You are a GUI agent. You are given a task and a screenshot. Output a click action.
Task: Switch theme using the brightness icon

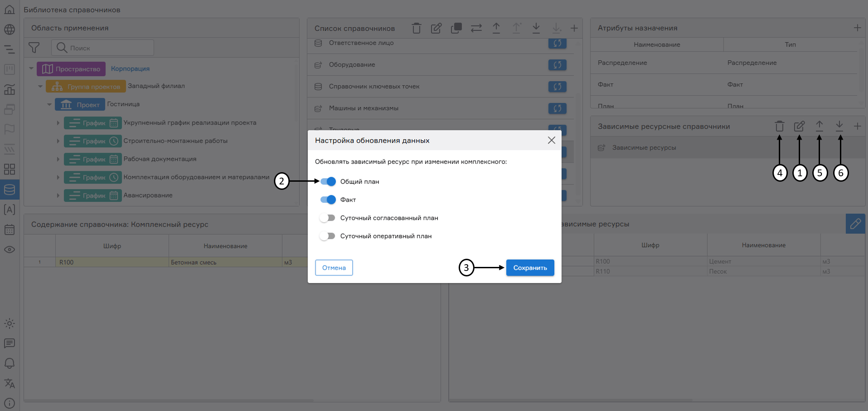(x=10, y=324)
